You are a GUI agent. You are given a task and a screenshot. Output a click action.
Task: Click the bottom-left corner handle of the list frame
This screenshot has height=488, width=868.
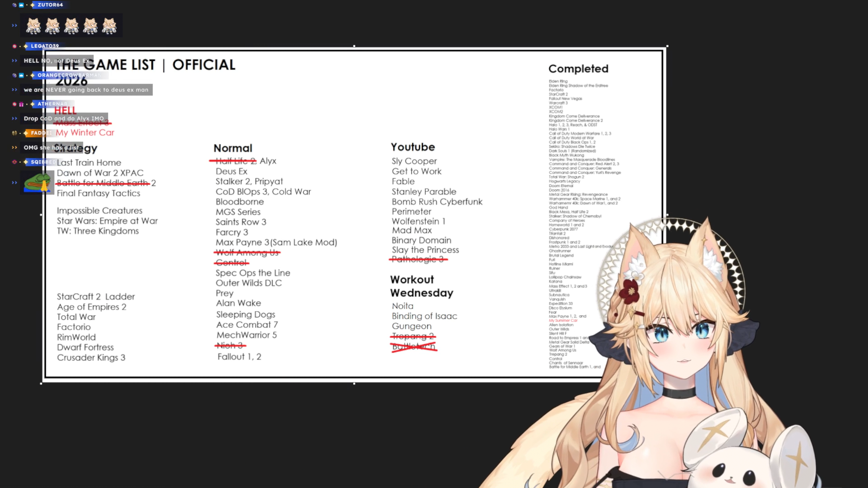(x=42, y=383)
